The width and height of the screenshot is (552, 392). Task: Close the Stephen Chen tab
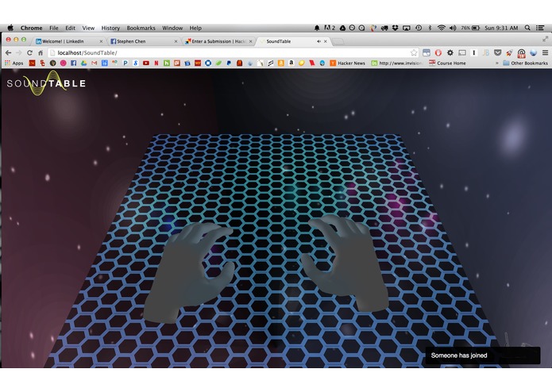point(176,41)
